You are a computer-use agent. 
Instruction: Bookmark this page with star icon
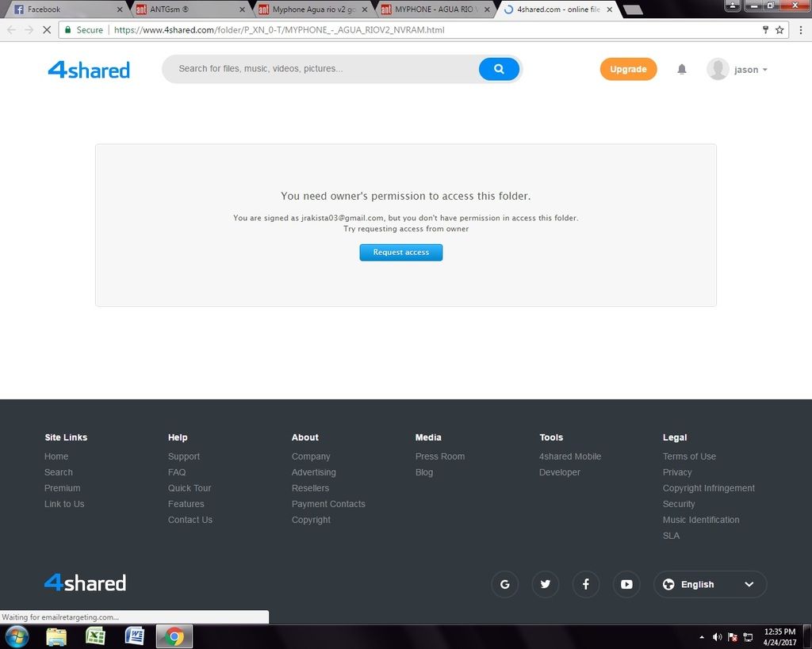pyautogui.click(x=779, y=30)
